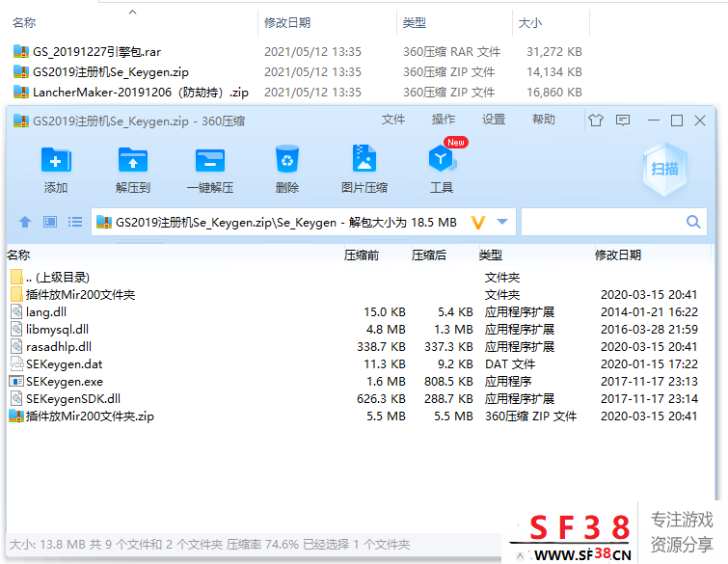The width and height of the screenshot is (728, 564).
Task: Click into the archive search field
Action: [614, 222]
